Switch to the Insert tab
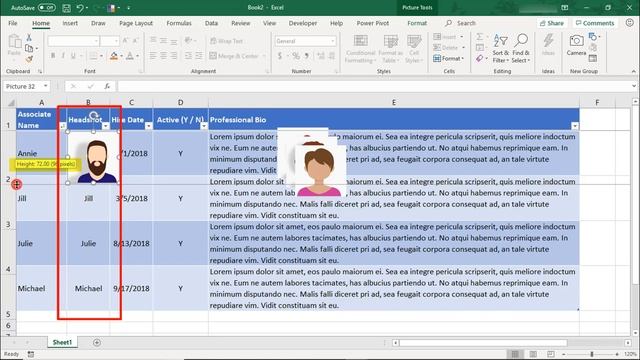640x360 pixels. pos(70,23)
